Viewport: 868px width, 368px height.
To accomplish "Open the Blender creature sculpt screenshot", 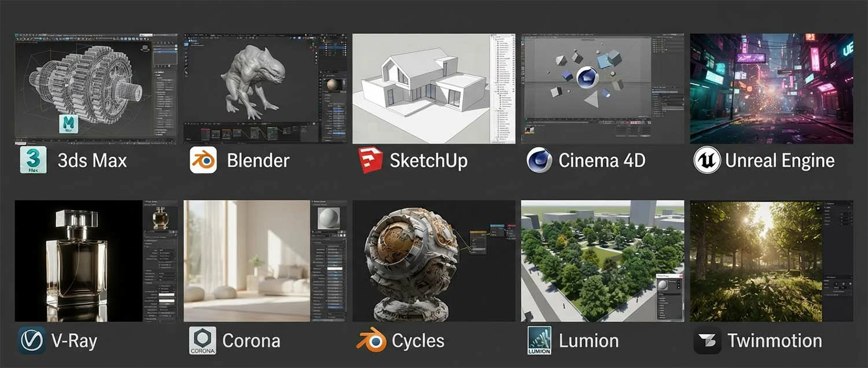I will (265, 89).
